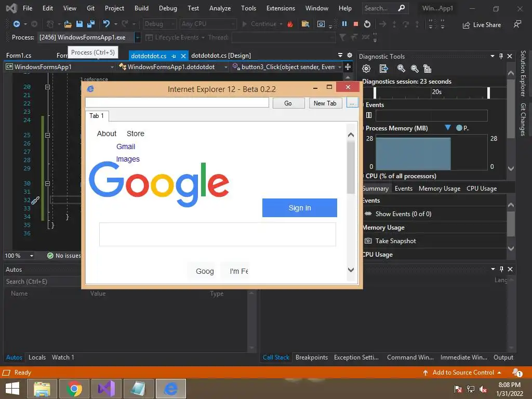Click the Hot Reload flame icon

(x=290, y=24)
